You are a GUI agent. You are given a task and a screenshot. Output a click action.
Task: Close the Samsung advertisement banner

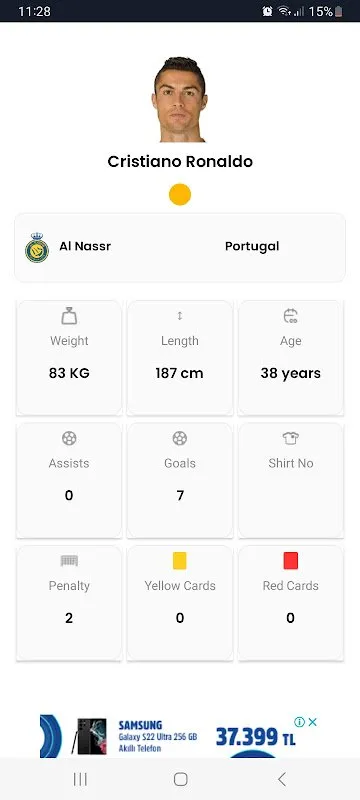(313, 721)
